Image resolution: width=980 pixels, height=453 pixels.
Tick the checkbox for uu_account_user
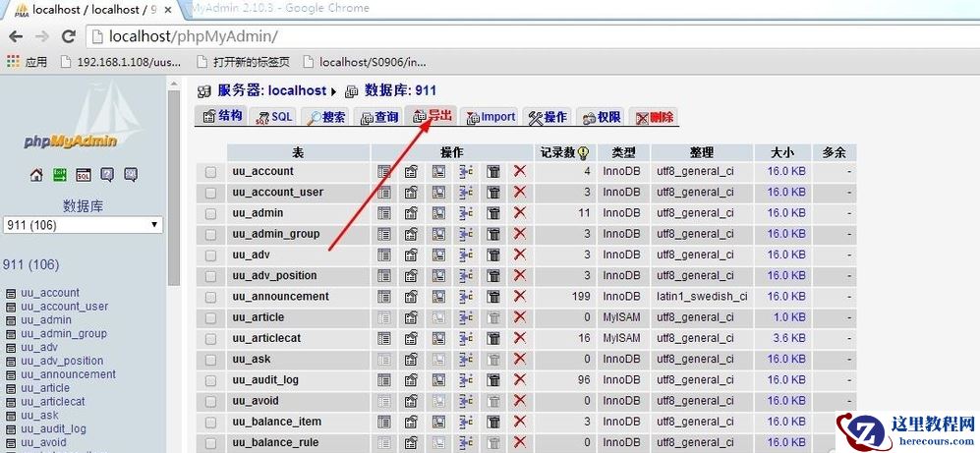210,193
